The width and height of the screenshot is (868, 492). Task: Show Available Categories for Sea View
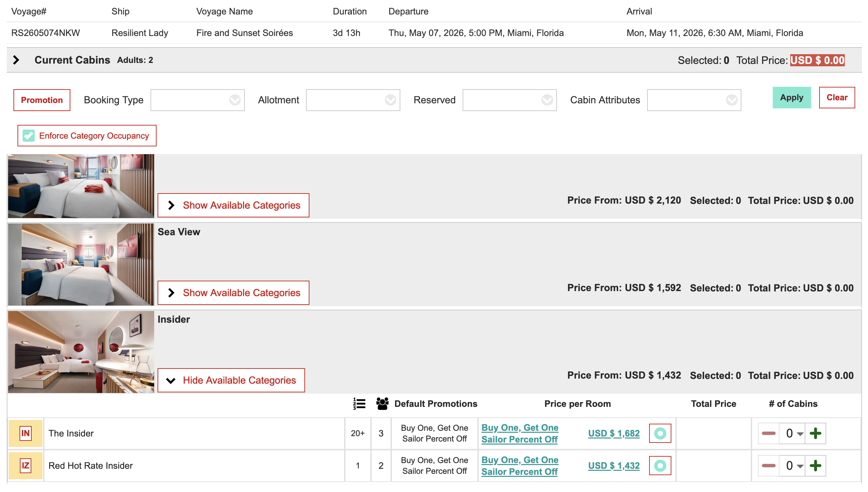[233, 293]
